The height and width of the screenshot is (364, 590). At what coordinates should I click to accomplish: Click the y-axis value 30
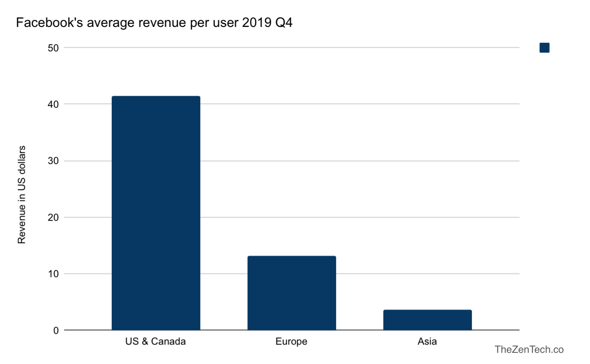click(53, 161)
